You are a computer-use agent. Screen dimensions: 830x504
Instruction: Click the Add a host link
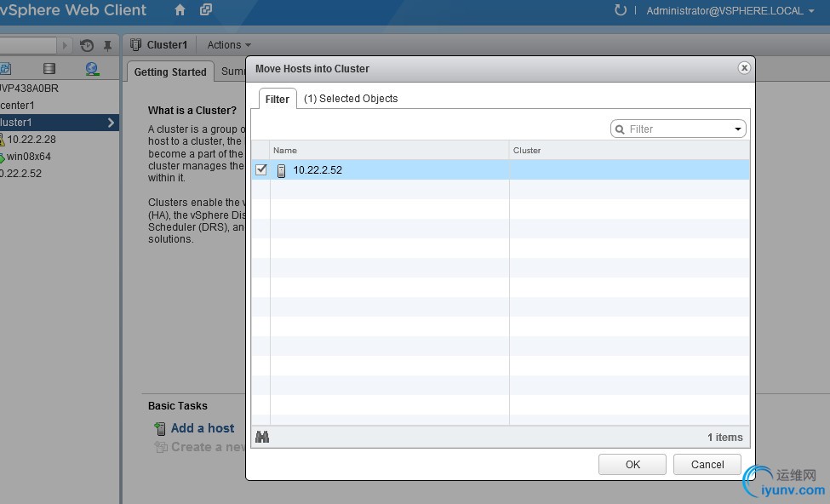click(x=203, y=427)
